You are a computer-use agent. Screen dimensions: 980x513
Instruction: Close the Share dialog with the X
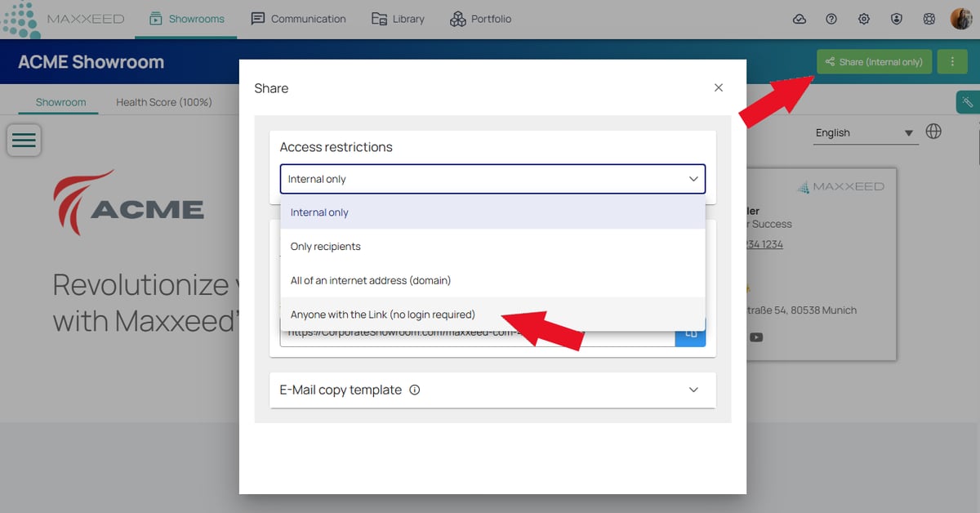click(x=719, y=87)
